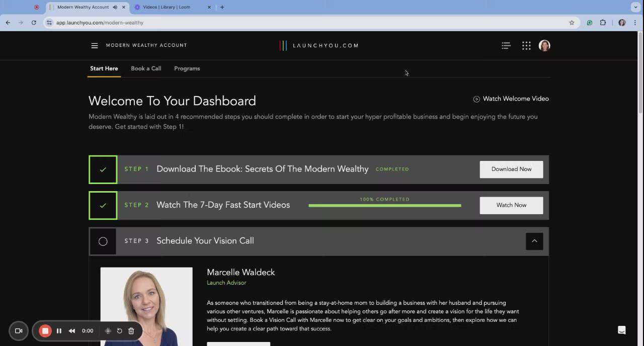Close the Modern Wealthy Account tab

124,7
